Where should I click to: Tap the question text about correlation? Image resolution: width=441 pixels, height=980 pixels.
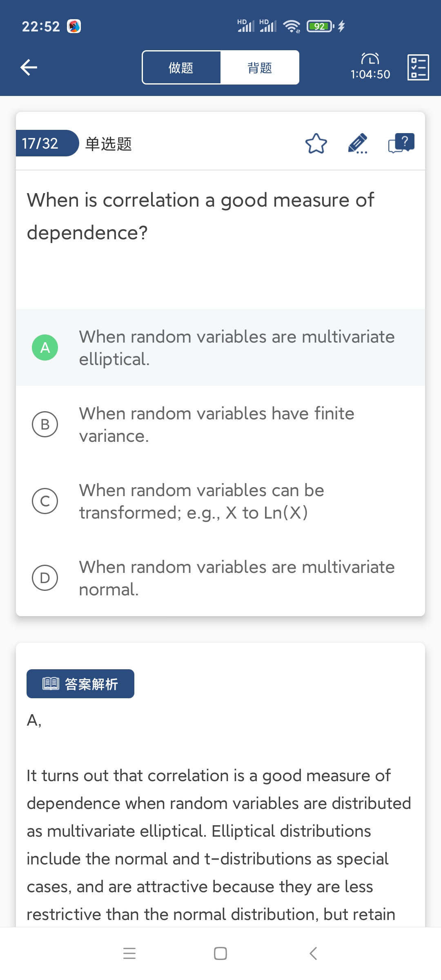point(200,216)
